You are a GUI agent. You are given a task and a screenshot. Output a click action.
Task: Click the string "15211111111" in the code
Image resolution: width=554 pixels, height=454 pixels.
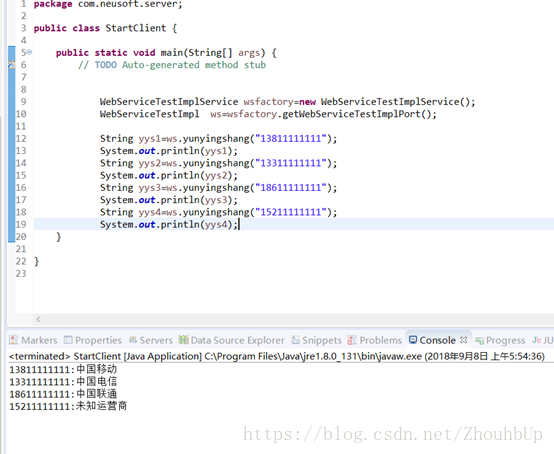pyautogui.click(x=291, y=212)
